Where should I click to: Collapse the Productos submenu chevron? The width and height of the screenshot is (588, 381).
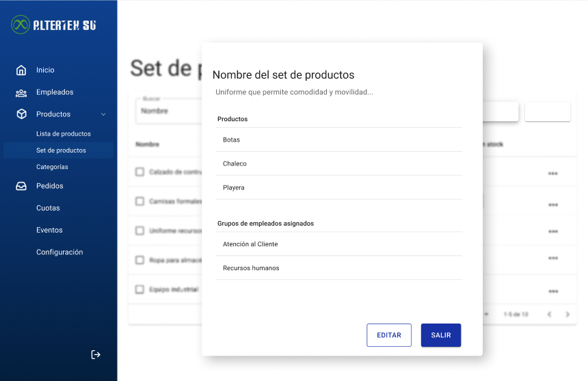[103, 114]
